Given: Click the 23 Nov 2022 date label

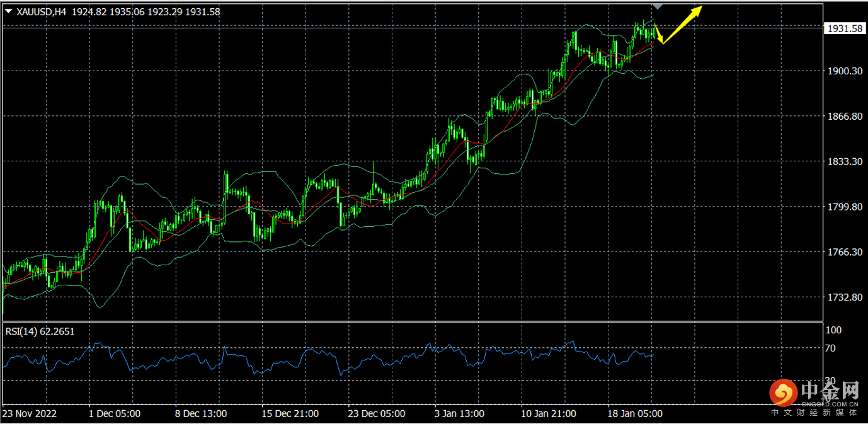Looking at the screenshot, I should (30, 414).
